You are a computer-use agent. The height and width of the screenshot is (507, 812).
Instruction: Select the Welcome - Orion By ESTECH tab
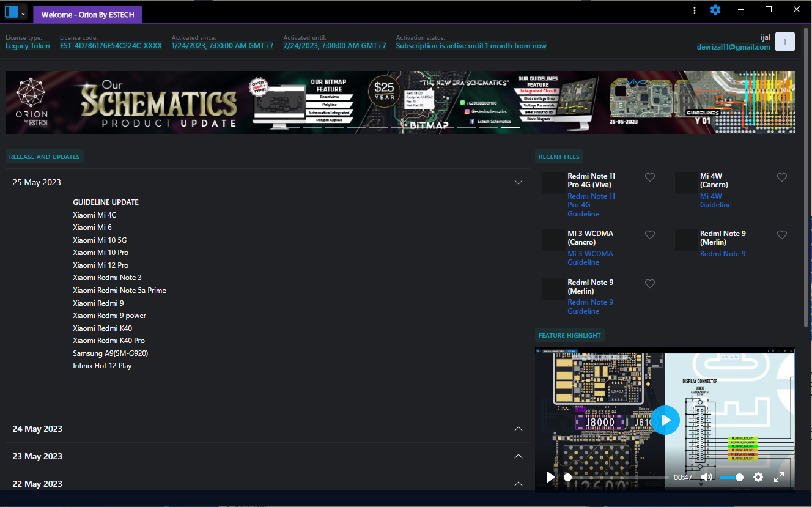(x=87, y=15)
